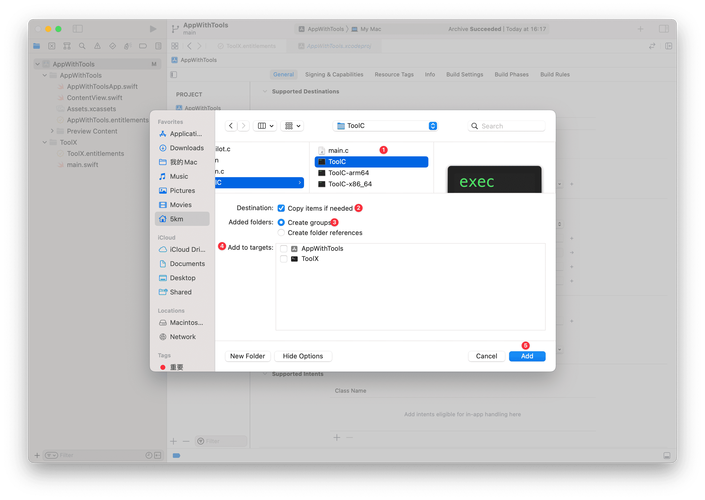Viewport: 705px width, 500px height.
Task: Select the main.c file
Action: pyautogui.click(x=337, y=150)
